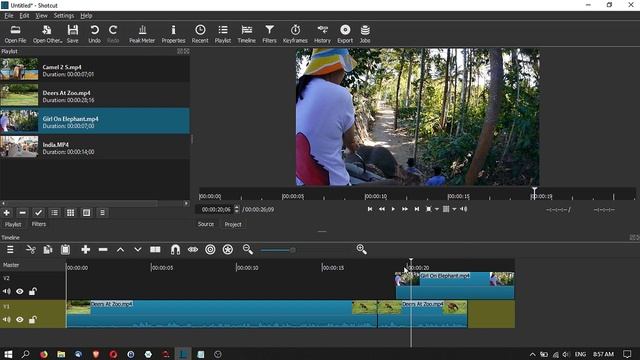Step the timecode spinner up
The height and width of the screenshot is (360, 640).
237,207
